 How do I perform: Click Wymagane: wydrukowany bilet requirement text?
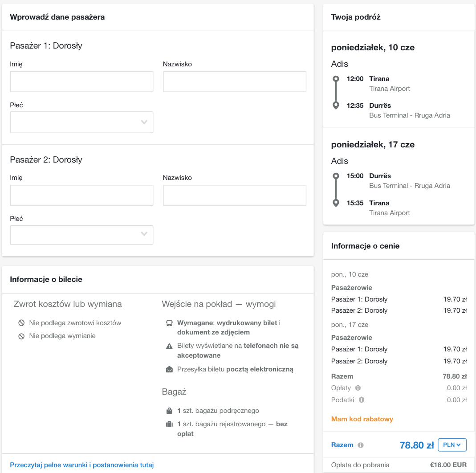click(x=229, y=327)
